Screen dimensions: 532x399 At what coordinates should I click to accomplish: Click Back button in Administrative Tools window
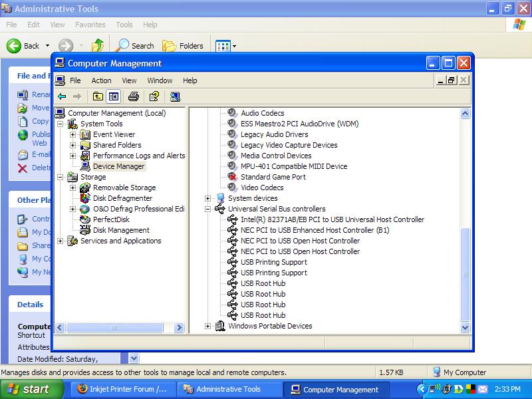click(x=23, y=46)
